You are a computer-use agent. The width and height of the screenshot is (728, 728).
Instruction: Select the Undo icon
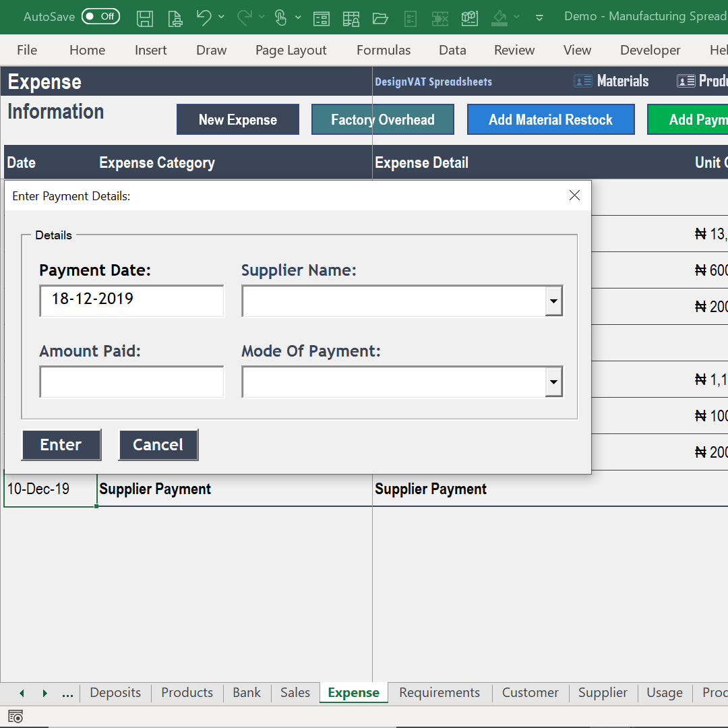pyautogui.click(x=205, y=18)
